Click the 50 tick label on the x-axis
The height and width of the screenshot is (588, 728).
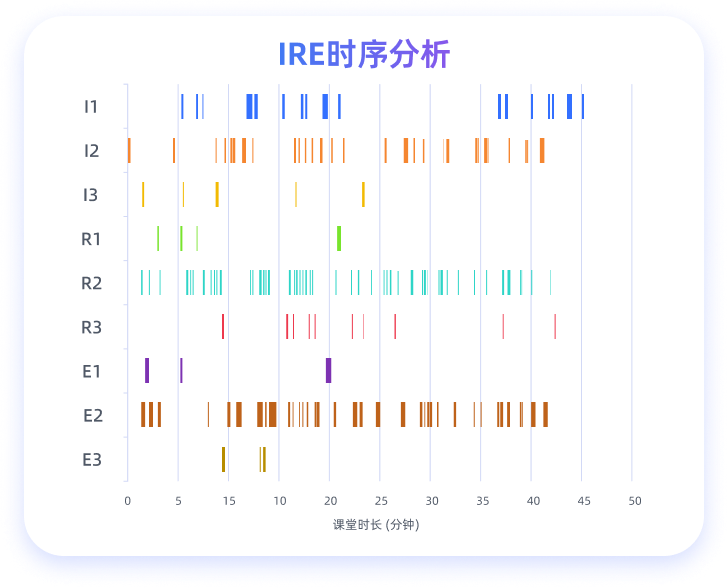(634, 501)
